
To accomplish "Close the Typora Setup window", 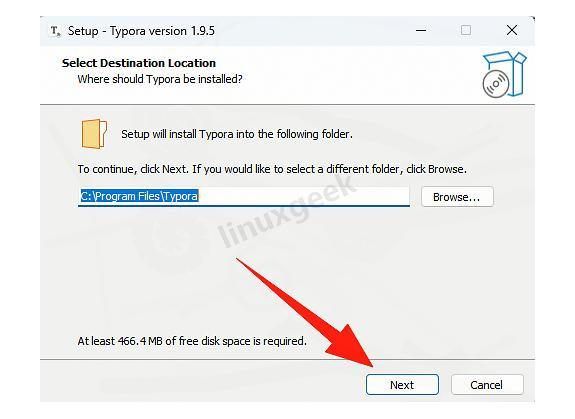I will [x=512, y=30].
